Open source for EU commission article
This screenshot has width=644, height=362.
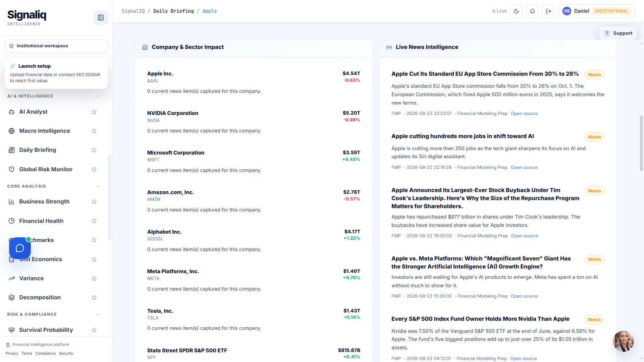pyautogui.click(x=524, y=114)
